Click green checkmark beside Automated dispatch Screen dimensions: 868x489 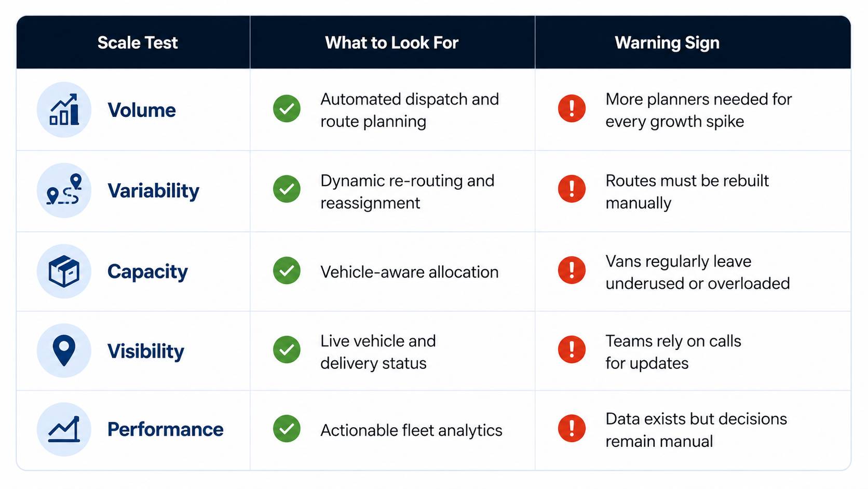coord(287,109)
